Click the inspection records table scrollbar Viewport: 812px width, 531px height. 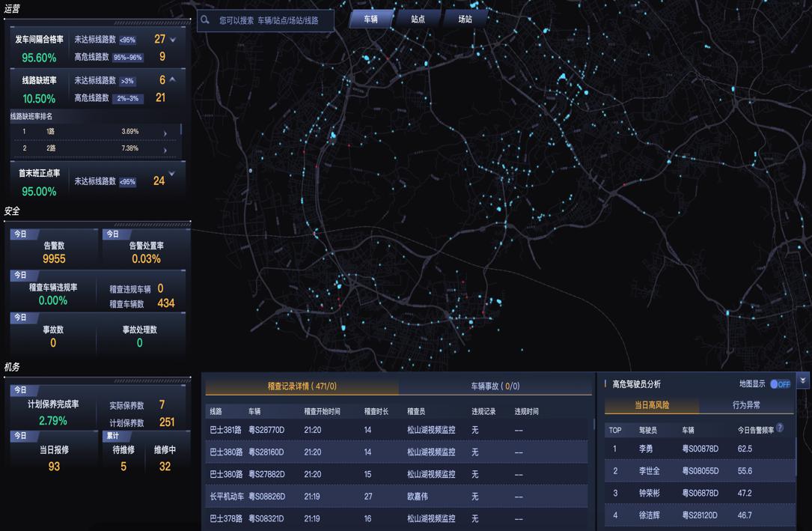(x=594, y=425)
